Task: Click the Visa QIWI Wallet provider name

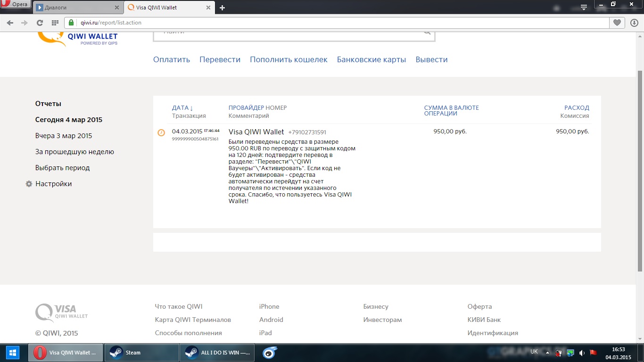Action: point(256,132)
